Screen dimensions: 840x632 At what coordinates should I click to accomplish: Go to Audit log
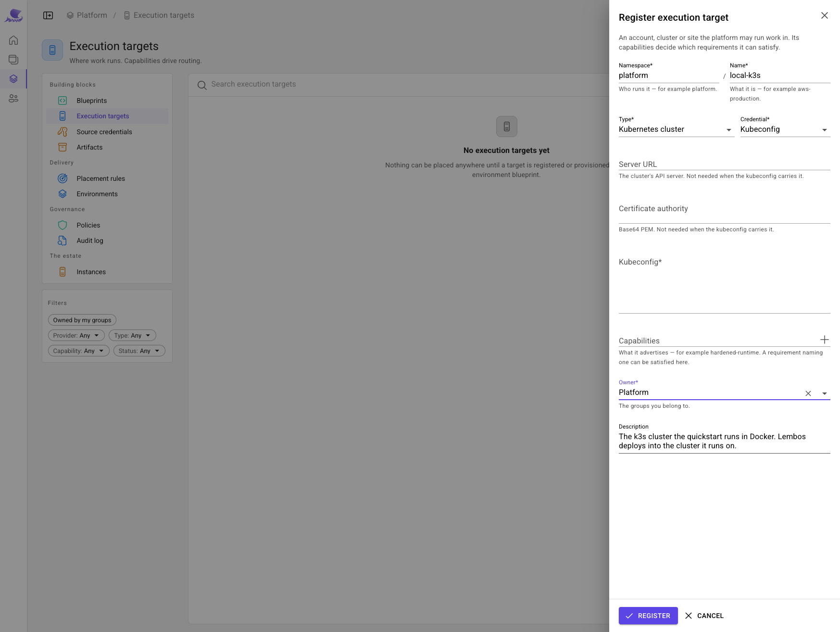107,240
